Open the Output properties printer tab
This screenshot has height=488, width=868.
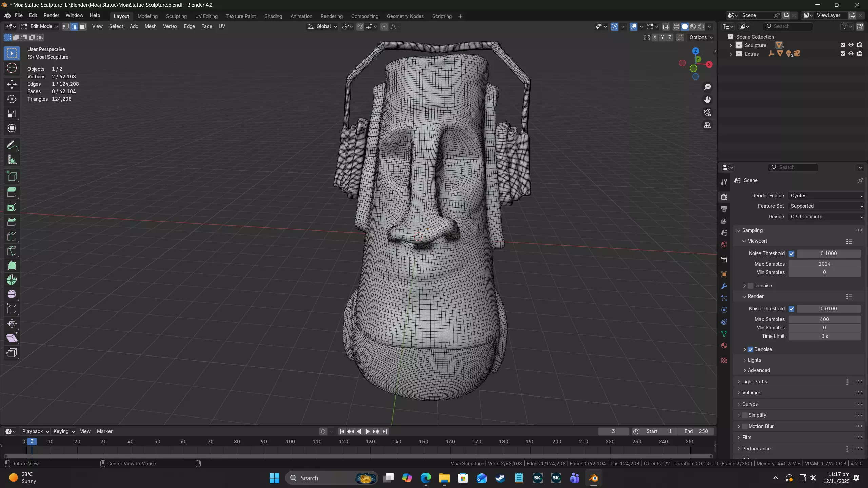(724, 209)
